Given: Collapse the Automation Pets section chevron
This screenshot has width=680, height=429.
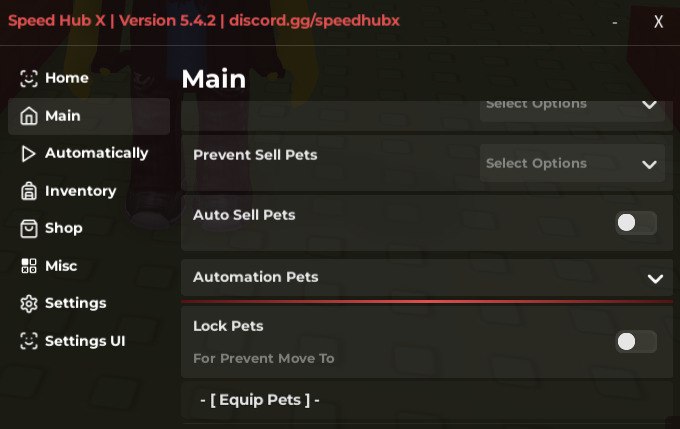Looking at the screenshot, I should (655, 278).
